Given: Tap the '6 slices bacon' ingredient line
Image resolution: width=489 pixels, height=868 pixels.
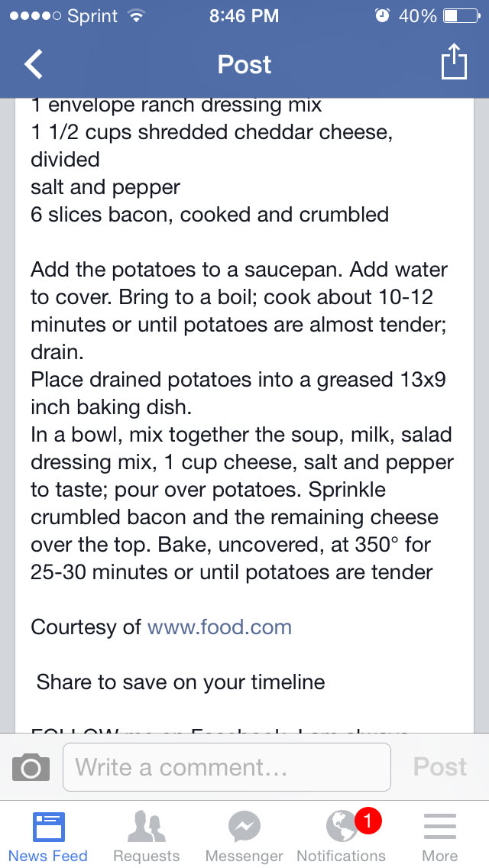Looking at the screenshot, I should 209,215.
